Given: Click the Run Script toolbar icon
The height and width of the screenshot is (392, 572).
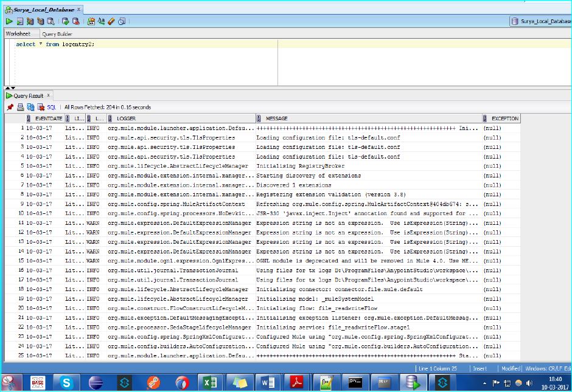Looking at the screenshot, I should (19, 21).
